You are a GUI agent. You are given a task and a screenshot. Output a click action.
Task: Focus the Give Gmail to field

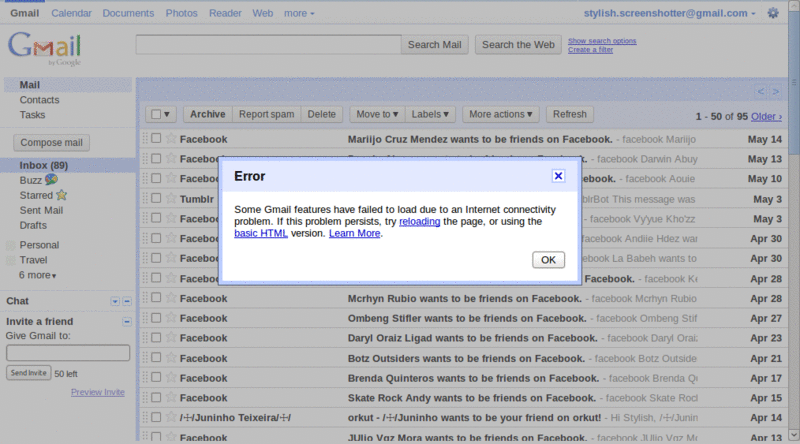pos(68,353)
